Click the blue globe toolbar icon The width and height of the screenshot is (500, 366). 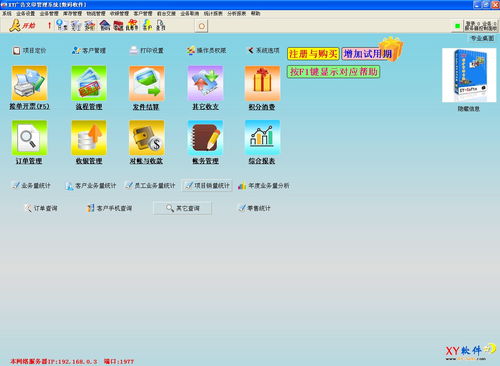(62, 25)
